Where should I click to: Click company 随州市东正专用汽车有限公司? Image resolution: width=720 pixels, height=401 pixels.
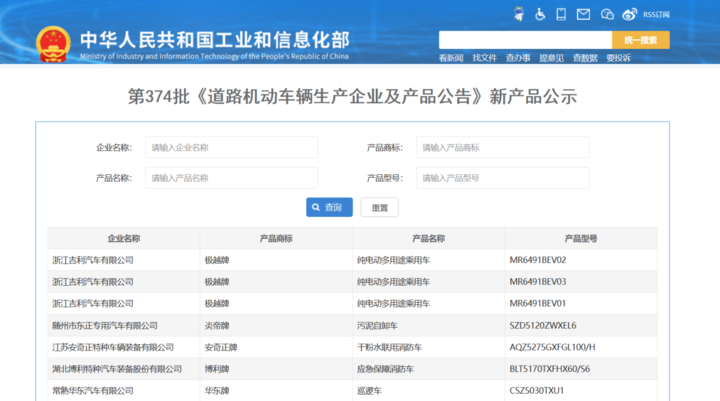[x=105, y=326]
